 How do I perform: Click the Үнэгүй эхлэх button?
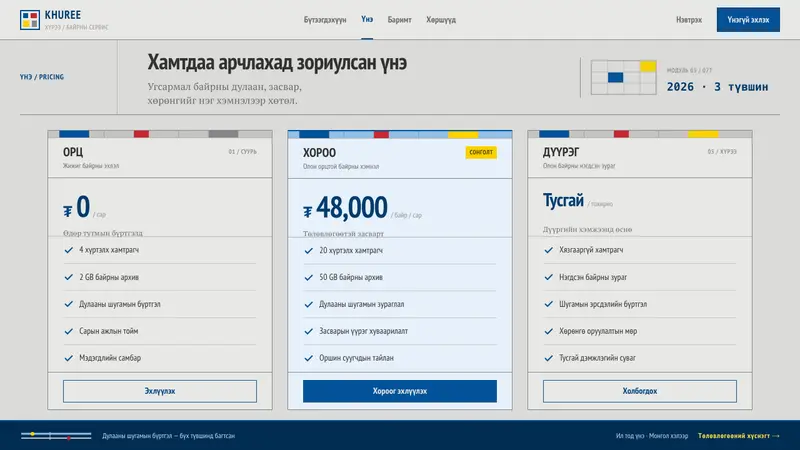click(748, 20)
